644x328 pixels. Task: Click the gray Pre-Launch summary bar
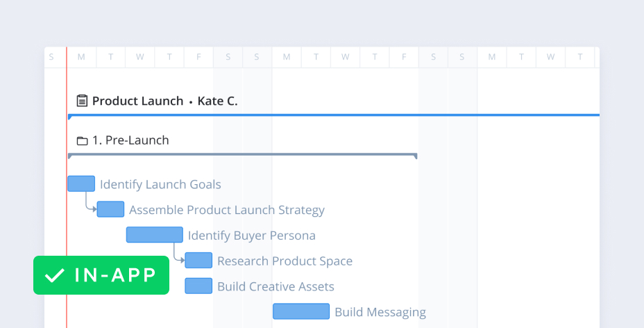(243, 155)
